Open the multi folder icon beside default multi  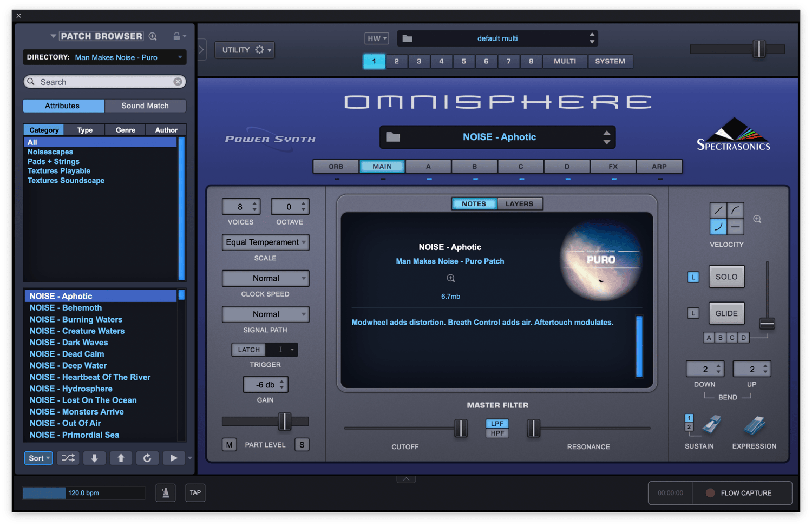pyautogui.click(x=408, y=38)
